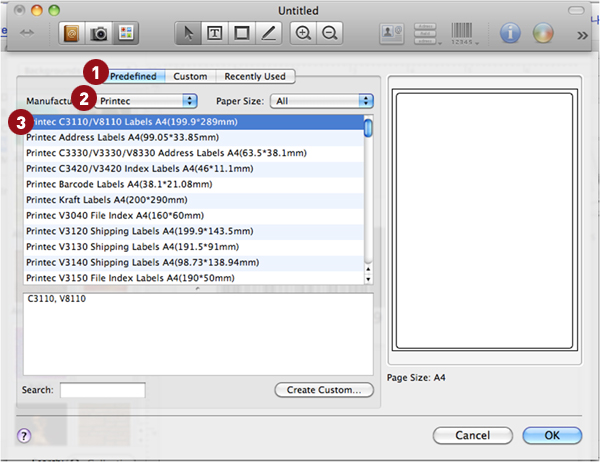Click the Create Custom... button
The image size is (600, 462).
coord(324,390)
